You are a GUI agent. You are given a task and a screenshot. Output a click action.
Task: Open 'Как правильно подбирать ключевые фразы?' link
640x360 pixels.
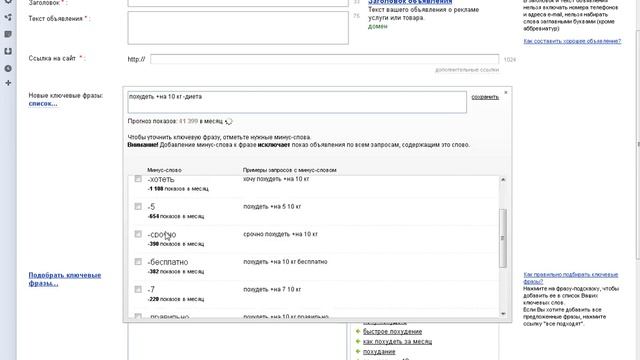coord(571,278)
